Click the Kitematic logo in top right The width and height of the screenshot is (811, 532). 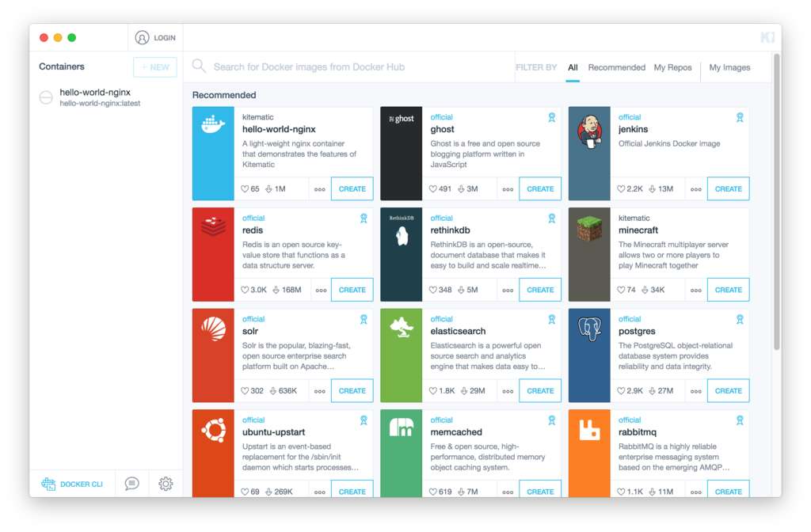pyautogui.click(x=767, y=37)
